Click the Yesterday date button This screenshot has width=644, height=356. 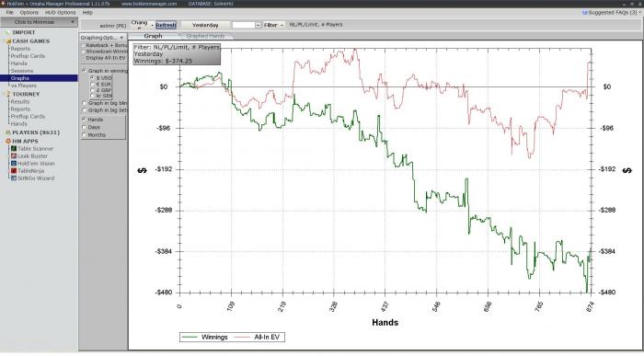[x=205, y=25]
